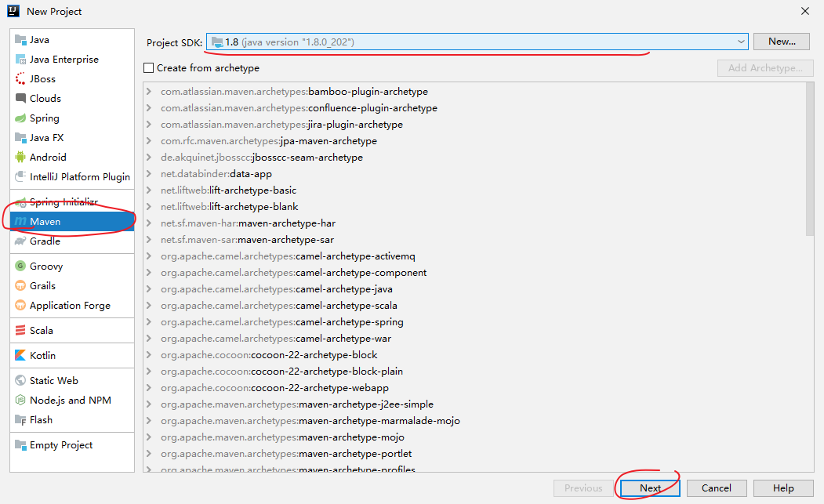Image resolution: width=824 pixels, height=504 pixels.
Task: Click the Empty Project folder icon
Action: [20, 444]
